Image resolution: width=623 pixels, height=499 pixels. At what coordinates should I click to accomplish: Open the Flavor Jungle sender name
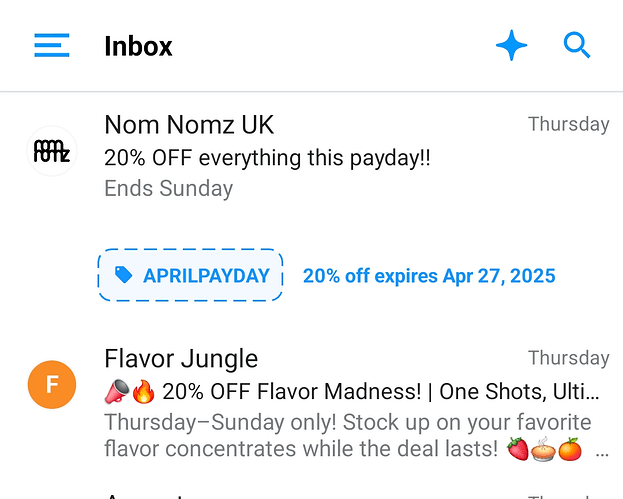181,359
